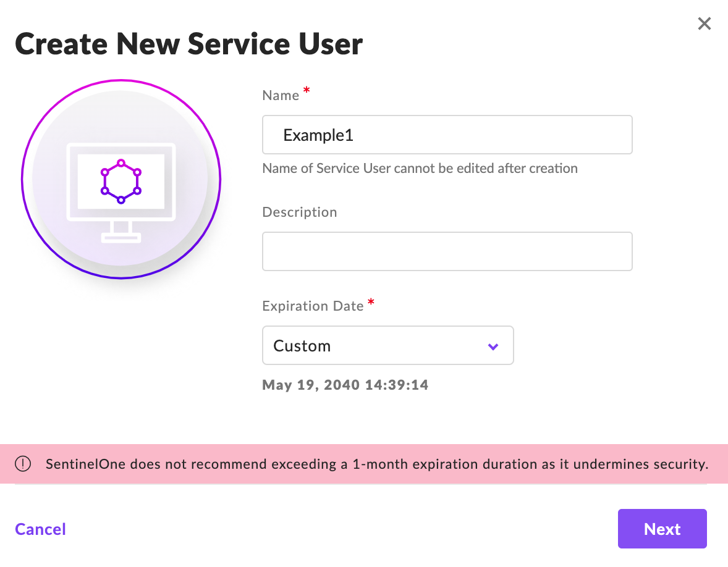The width and height of the screenshot is (728, 567).
Task: Select the May 19, 2040 timestamp
Action: (345, 385)
